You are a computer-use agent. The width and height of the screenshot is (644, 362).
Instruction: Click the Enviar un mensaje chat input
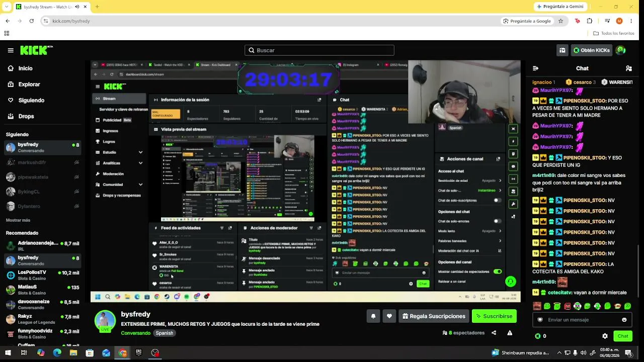click(581, 320)
